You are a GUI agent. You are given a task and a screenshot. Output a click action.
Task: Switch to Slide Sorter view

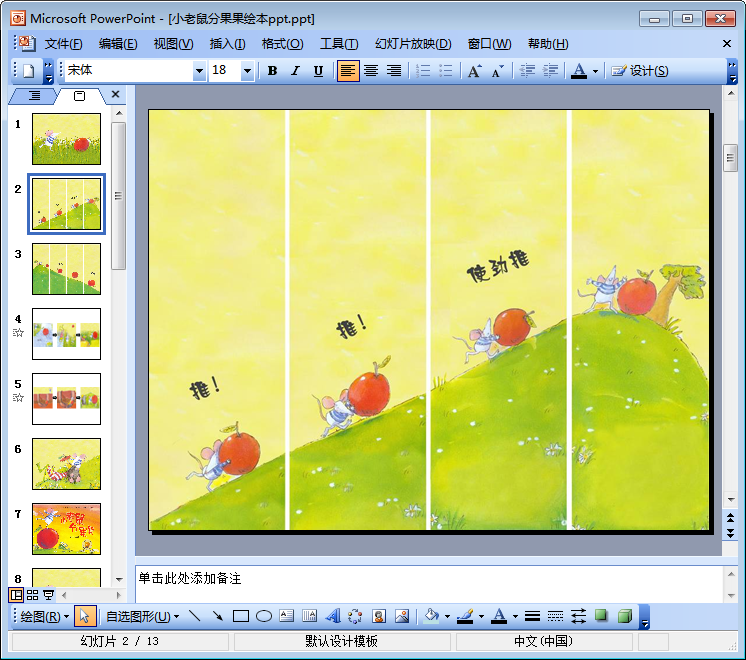[x=32, y=595]
